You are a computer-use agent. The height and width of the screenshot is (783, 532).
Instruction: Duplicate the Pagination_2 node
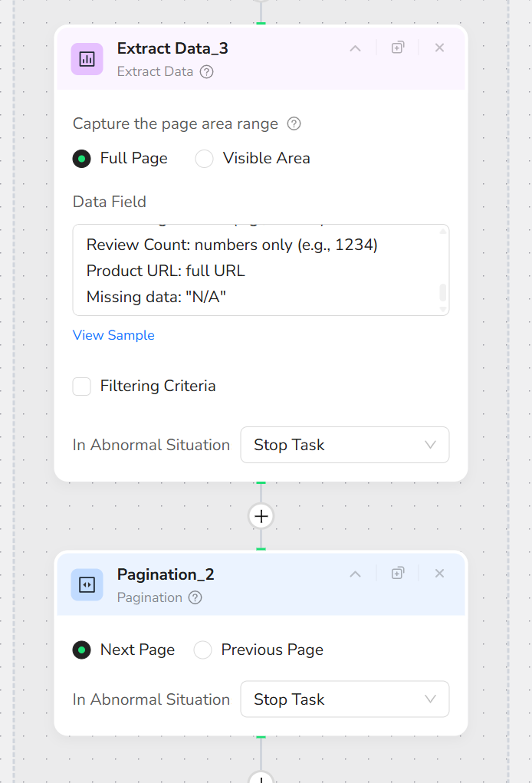(x=398, y=573)
